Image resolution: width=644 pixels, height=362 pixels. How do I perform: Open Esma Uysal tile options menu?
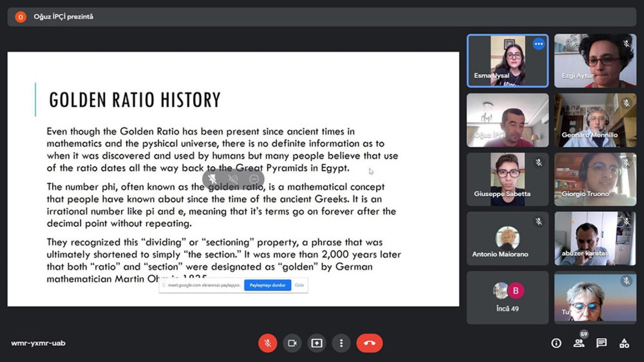pyautogui.click(x=539, y=44)
